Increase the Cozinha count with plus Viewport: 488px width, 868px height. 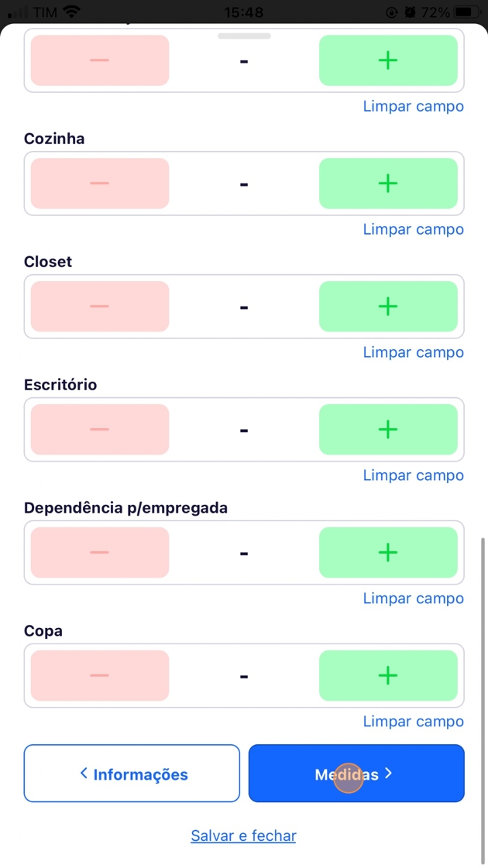[388, 184]
